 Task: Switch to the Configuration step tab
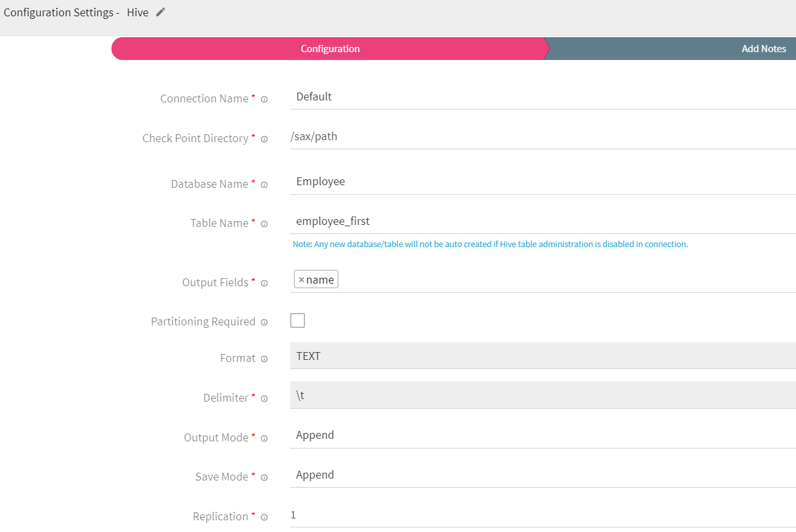[330, 49]
